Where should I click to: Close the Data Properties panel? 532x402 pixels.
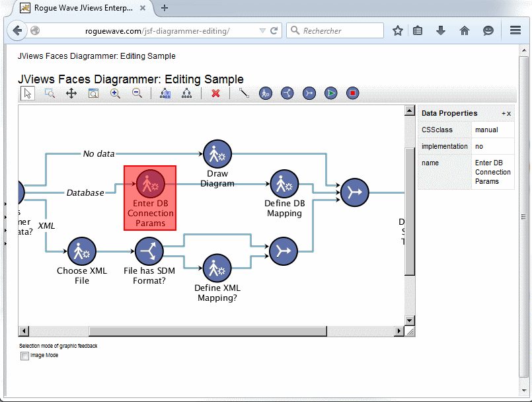tap(509, 114)
